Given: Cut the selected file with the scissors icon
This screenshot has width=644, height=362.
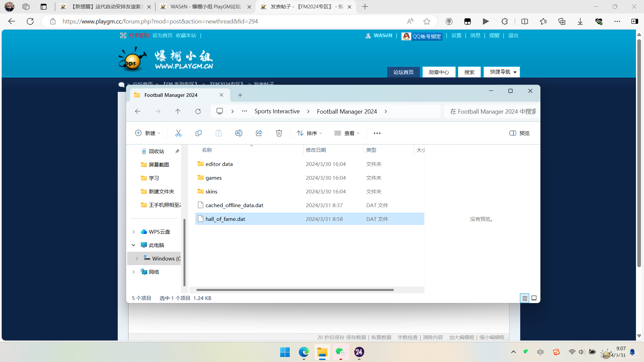Looking at the screenshot, I should 178,133.
